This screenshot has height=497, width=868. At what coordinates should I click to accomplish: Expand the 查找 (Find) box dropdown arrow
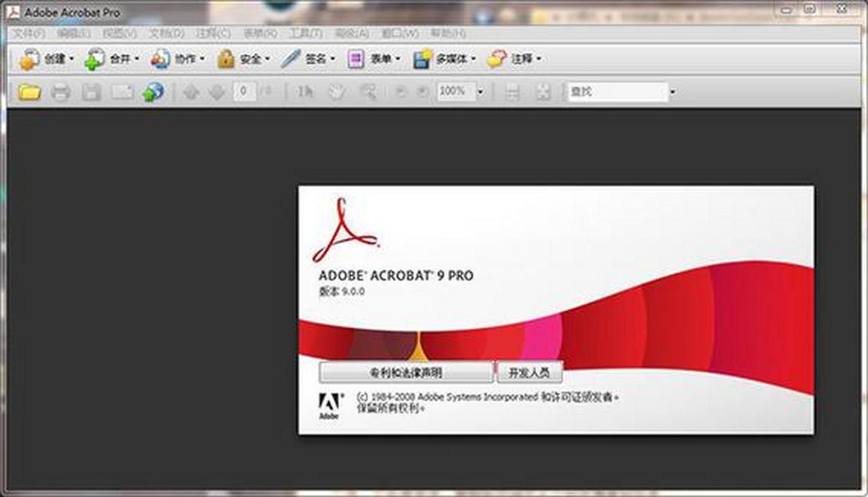673,91
